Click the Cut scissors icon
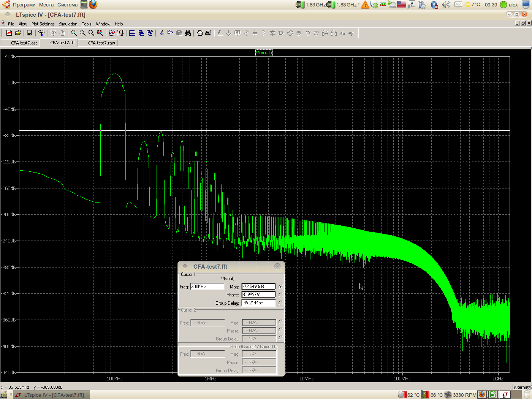Viewport: 532px width, 399px height. click(x=161, y=33)
